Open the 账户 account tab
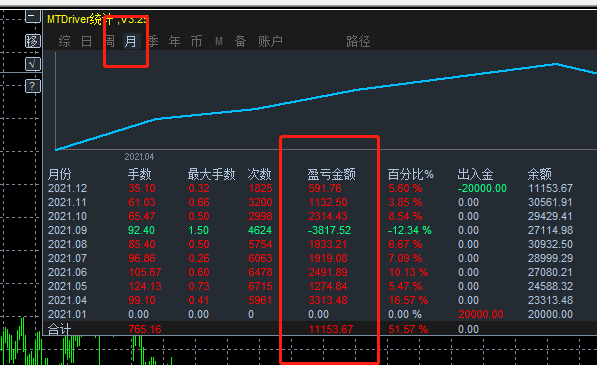Screen dimensions: 597x365 [x=270, y=41]
